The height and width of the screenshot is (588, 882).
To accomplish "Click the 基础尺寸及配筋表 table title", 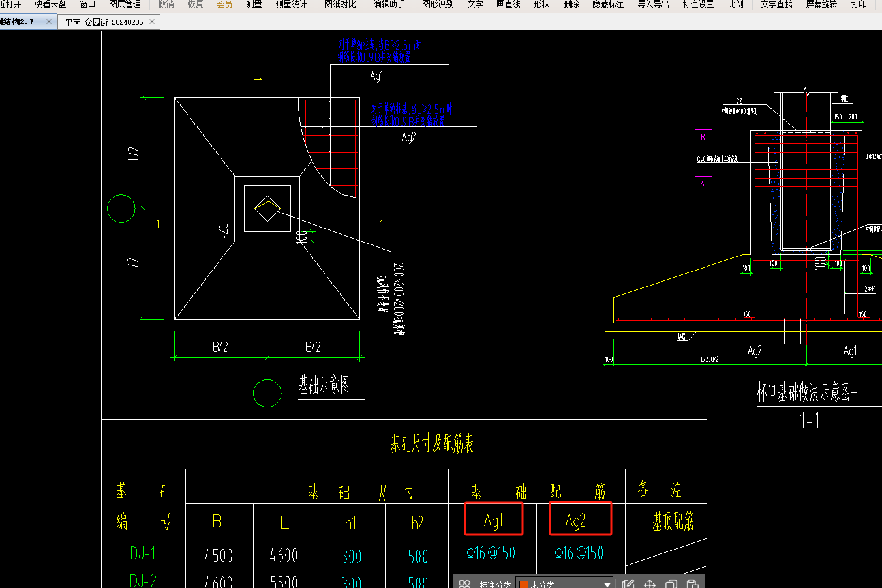I will [x=432, y=444].
